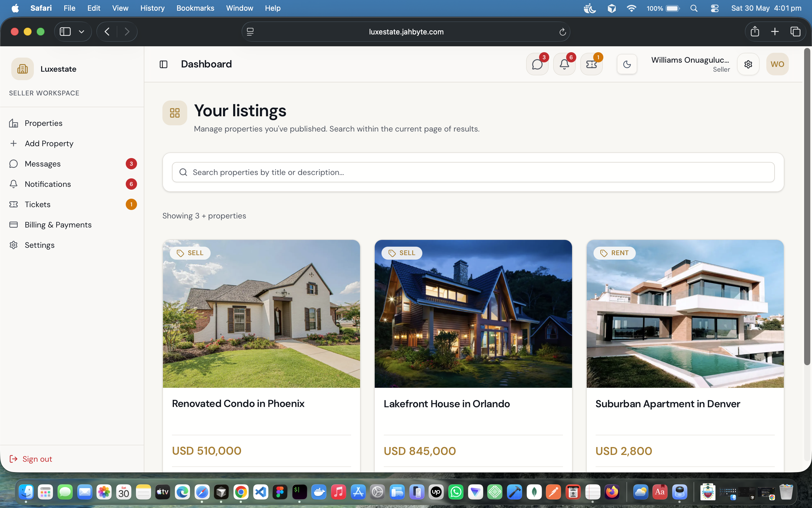Open Spotlight search in menu bar

[694, 8]
